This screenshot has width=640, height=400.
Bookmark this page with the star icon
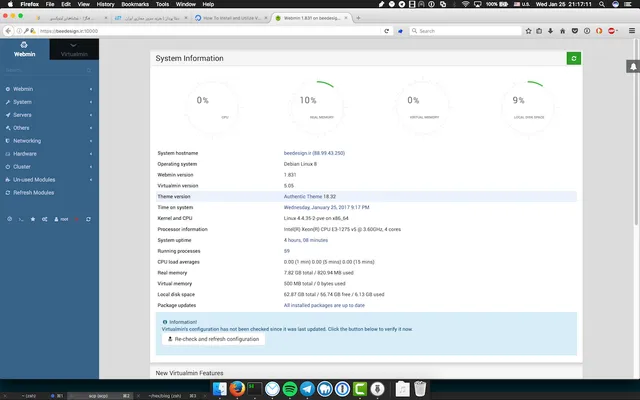coord(528,31)
